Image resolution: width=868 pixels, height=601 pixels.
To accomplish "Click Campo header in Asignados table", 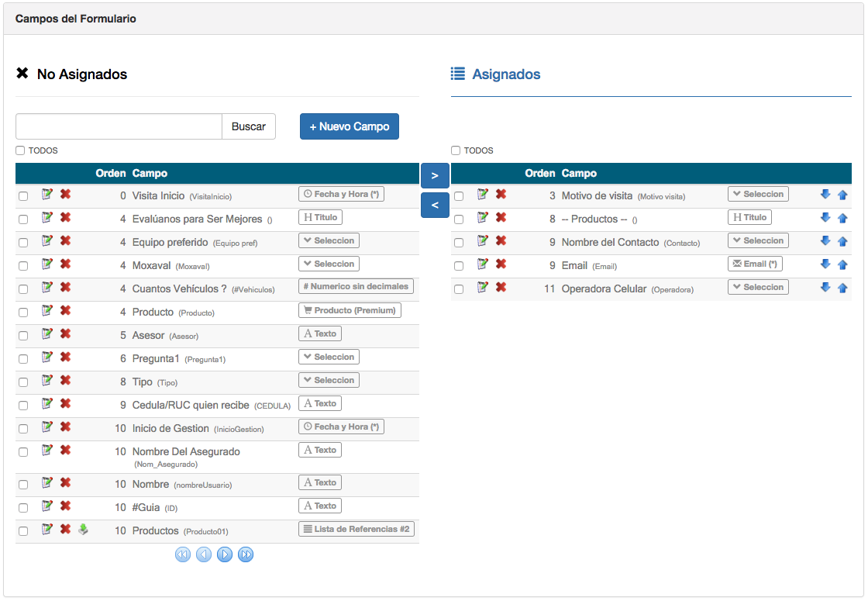I will [x=579, y=174].
